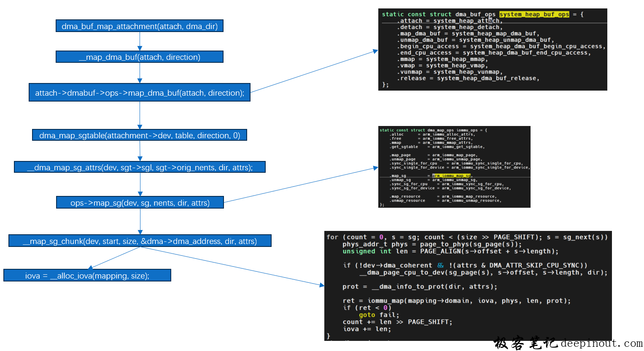The width and height of the screenshot is (644, 351).
Task: Select the ops->map_sg(dev, sg, nents, dir, attrs) box
Action: tap(140, 203)
